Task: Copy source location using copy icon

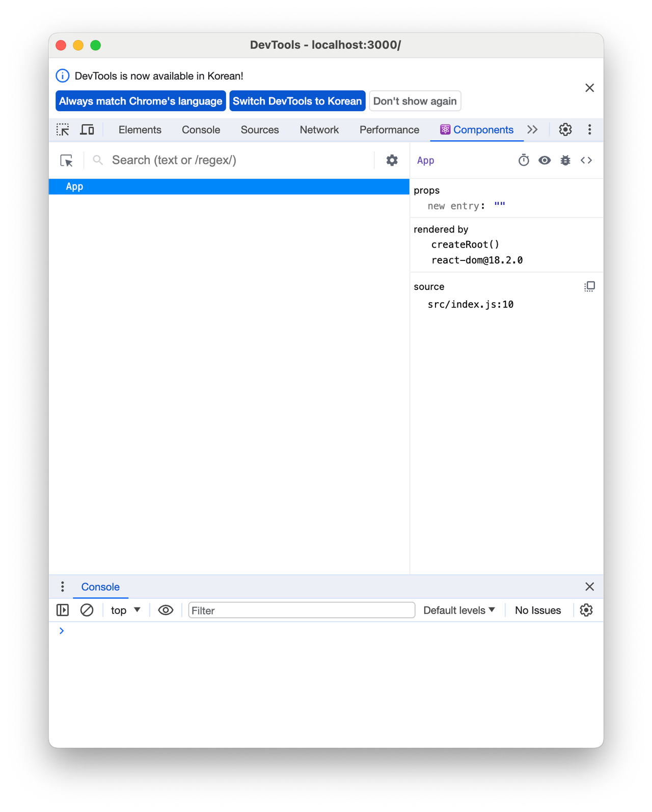Action: tap(589, 286)
